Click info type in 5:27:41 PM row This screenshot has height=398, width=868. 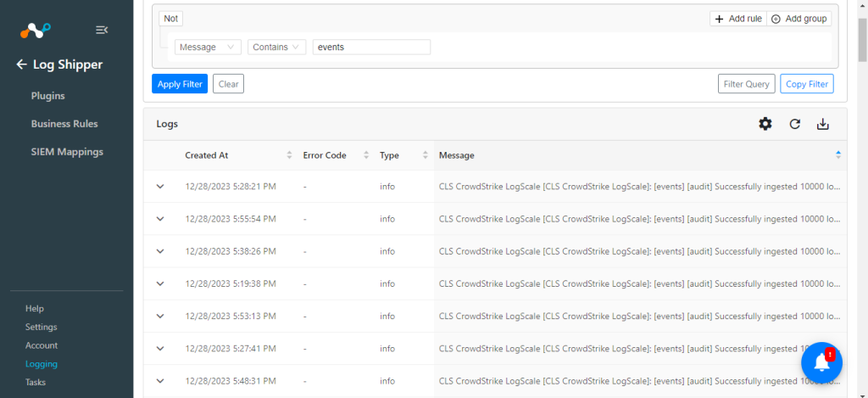[387, 349]
